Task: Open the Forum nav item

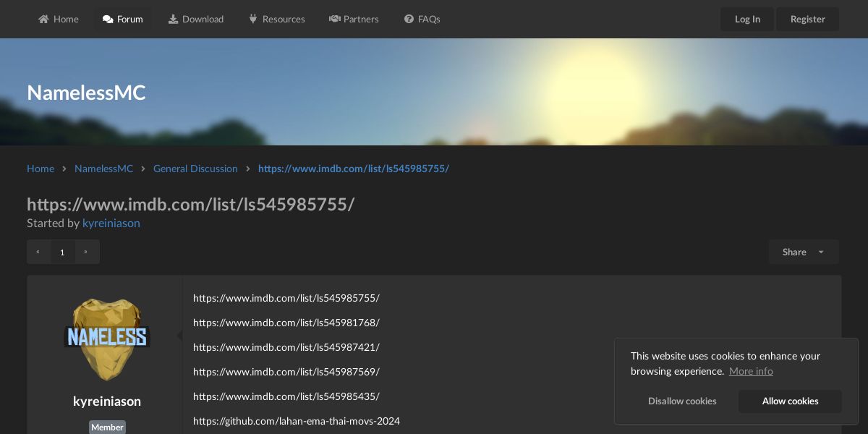Action: click(123, 19)
